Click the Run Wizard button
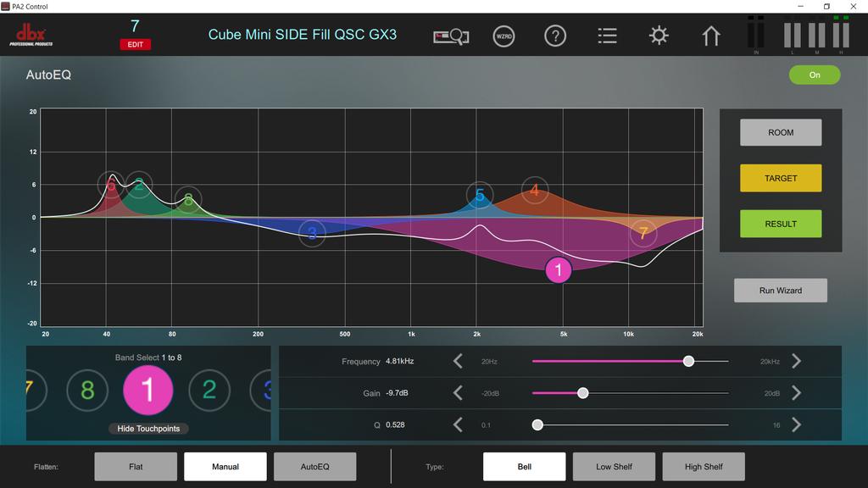Viewport: 868px width, 488px height. click(781, 291)
